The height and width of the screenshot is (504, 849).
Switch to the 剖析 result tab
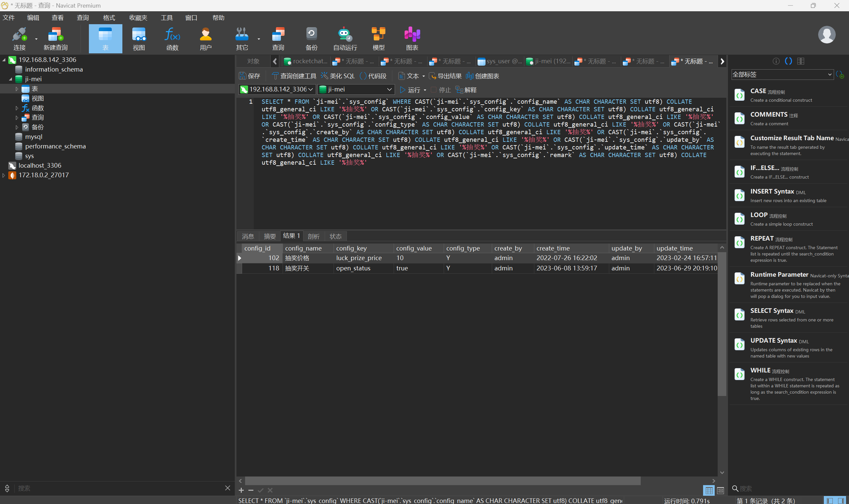pyautogui.click(x=313, y=236)
